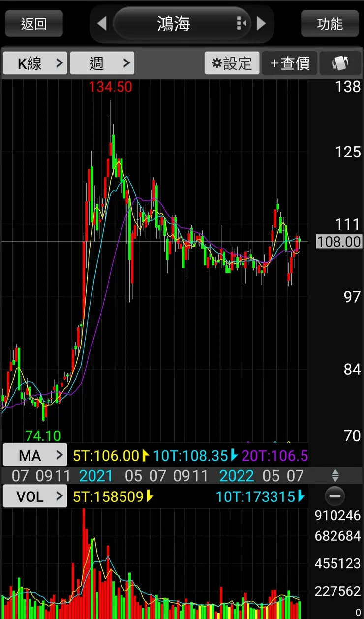Tap the 134.50 high price label
364x619 pixels.
click(x=110, y=87)
